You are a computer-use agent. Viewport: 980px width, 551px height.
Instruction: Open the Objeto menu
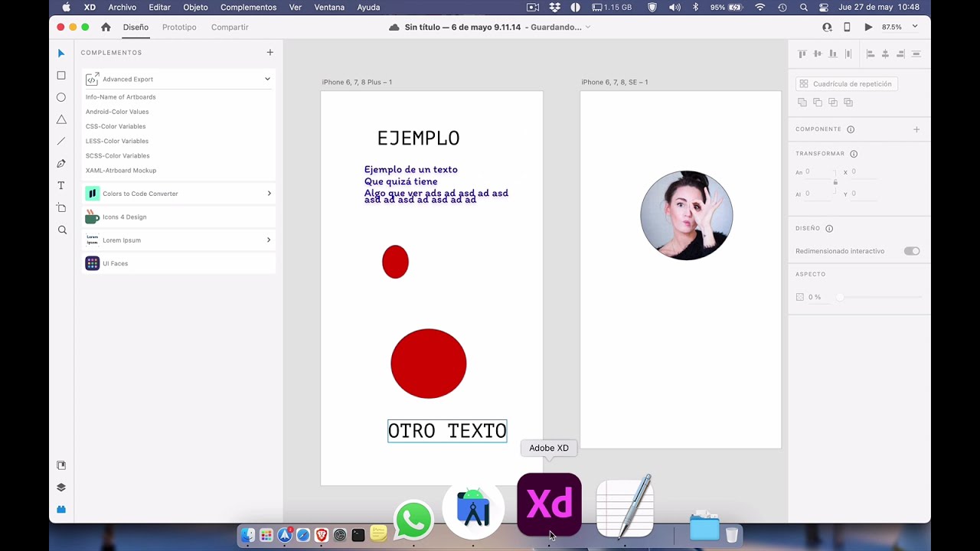click(195, 7)
